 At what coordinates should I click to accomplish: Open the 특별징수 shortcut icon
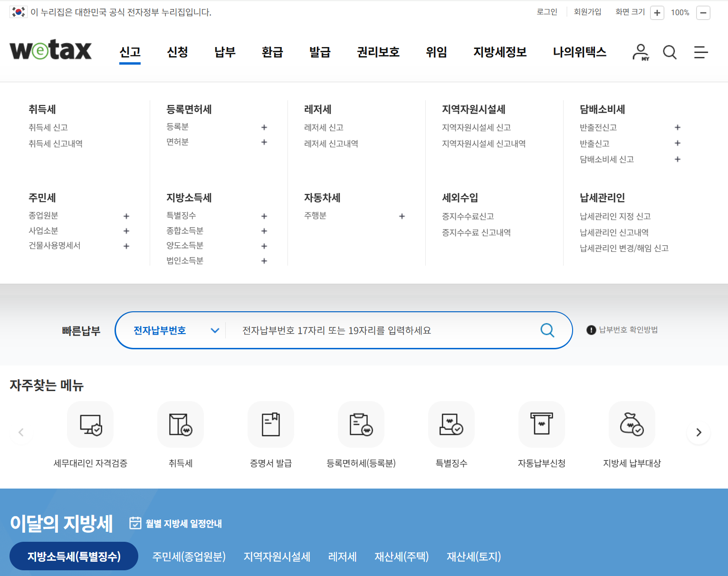point(451,424)
